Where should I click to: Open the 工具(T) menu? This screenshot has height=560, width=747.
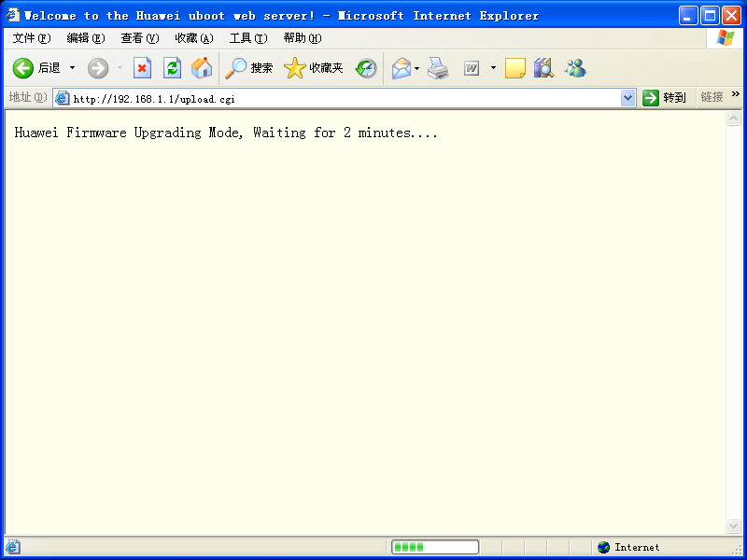(248, 38)
